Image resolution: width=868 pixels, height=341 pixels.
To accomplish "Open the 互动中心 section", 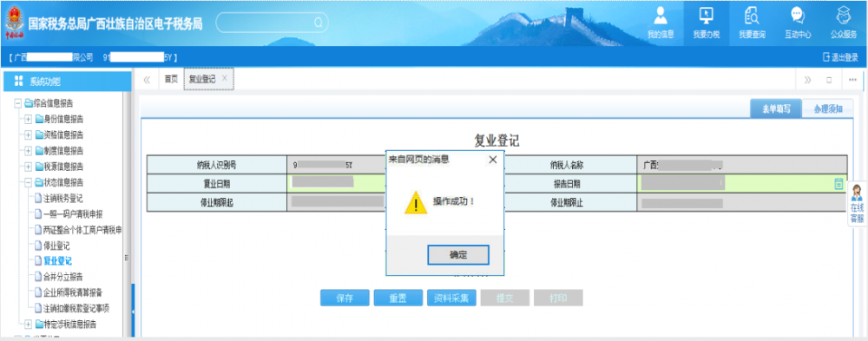I will coord(798,23).
